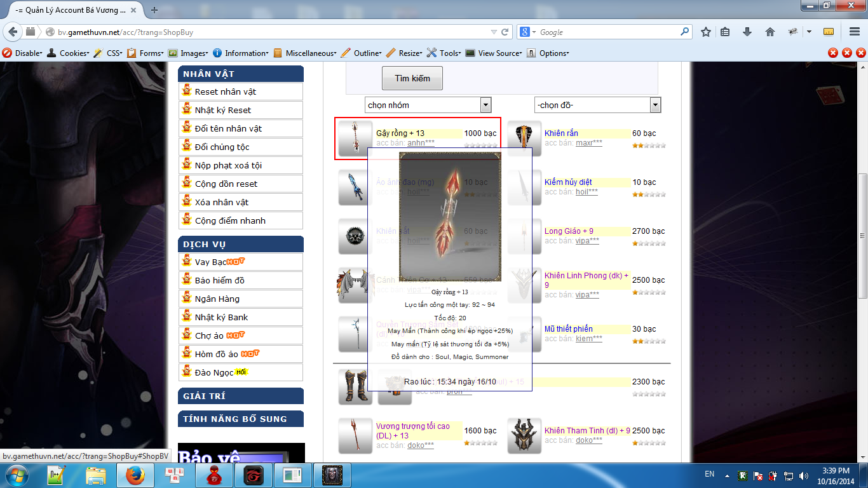Expand the TÍNH NĂNG BỔ SUNG section
This screenshot has height=488, width=868.
(x=241, y=419)
